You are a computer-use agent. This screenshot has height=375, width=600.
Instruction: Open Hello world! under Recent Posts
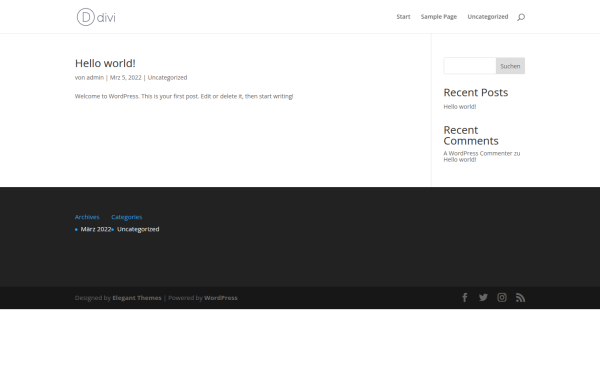pos(460,107)
